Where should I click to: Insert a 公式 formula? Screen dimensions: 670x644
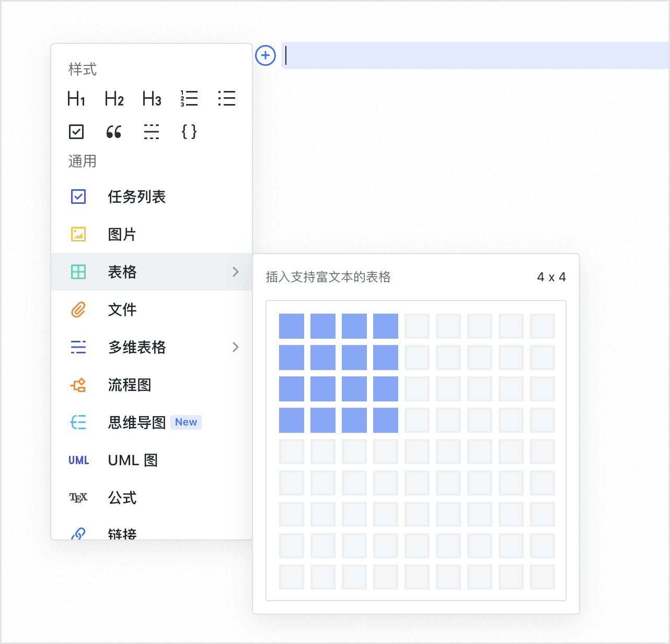tap(122, 498)
